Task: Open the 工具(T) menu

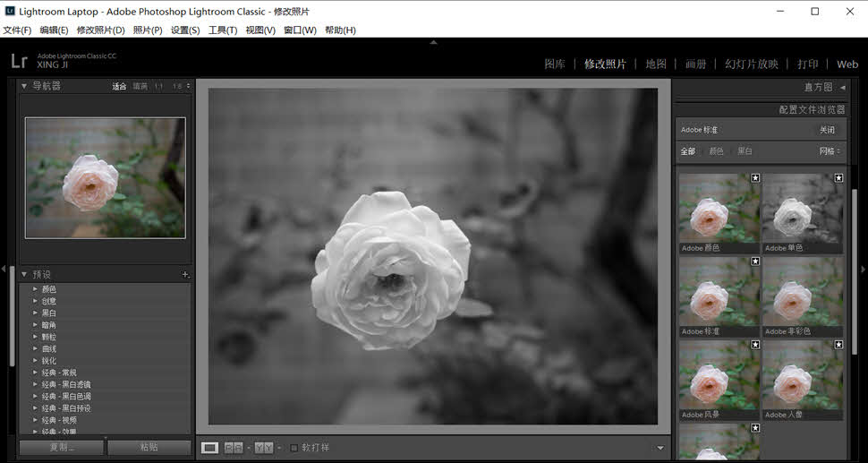Action: (223, 30)
